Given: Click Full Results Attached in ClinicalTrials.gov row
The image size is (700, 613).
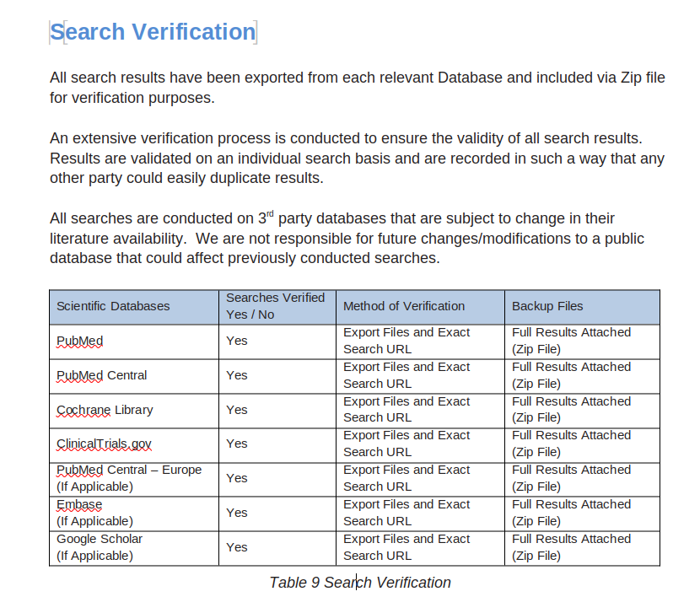Looking at the screenshot, I should pyautogui.click(x=571, y=444).
